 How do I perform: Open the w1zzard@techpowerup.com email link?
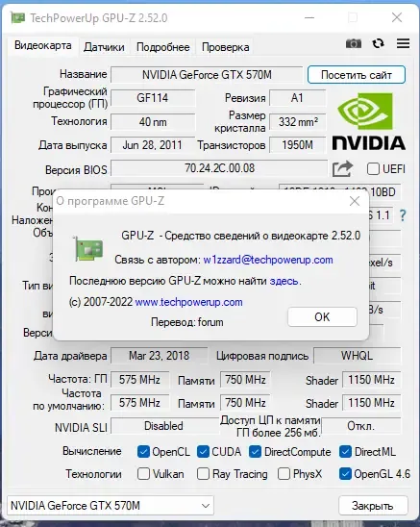tap(268, 260)
